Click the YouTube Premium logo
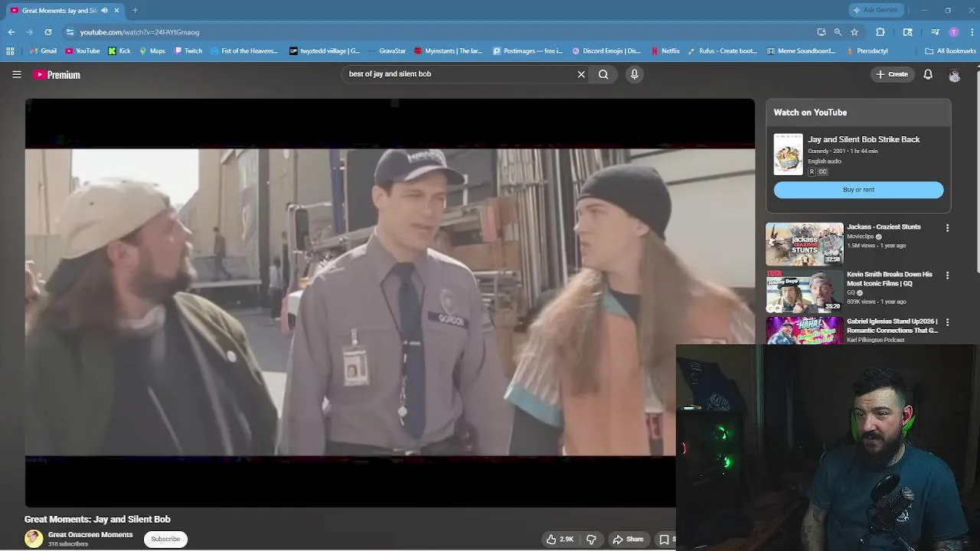Image resolution: width=980 pixels, height=551 pixels. pyautogui.click(x=57, y=74)
